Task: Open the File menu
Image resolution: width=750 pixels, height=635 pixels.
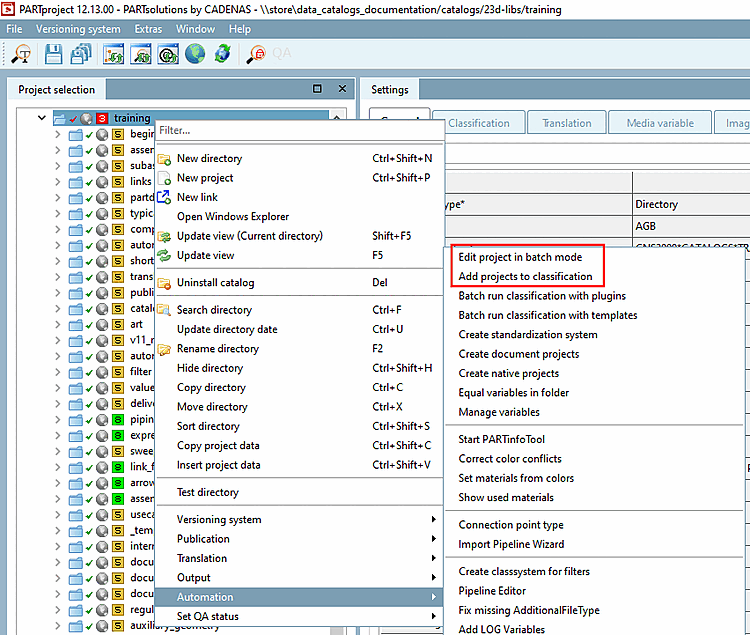Action: [14, 29]
